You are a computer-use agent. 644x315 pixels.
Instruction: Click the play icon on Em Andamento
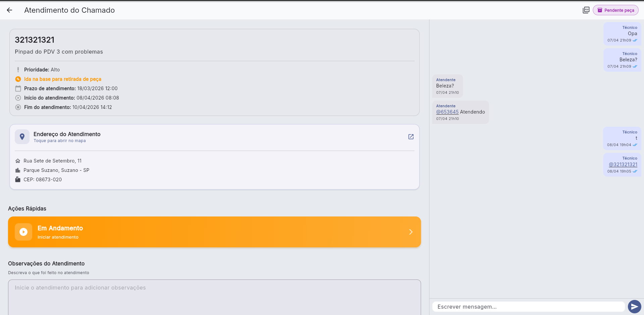point(23,232)
